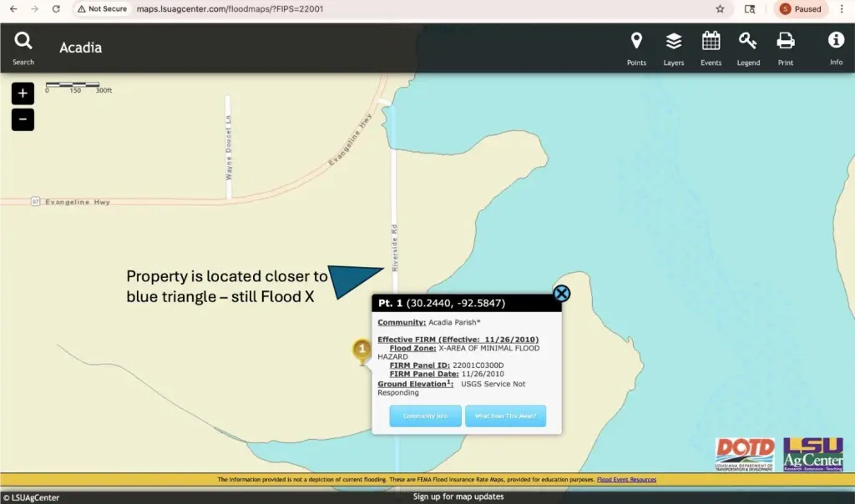The image size is (855, 504).
Task: Click the Community Info button
Action: click(x=425, y=416)
